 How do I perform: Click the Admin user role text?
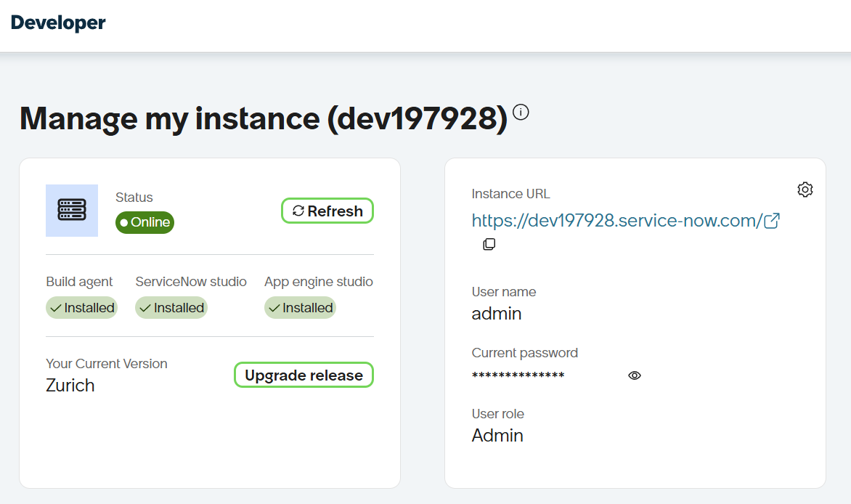tap(497, 435)
